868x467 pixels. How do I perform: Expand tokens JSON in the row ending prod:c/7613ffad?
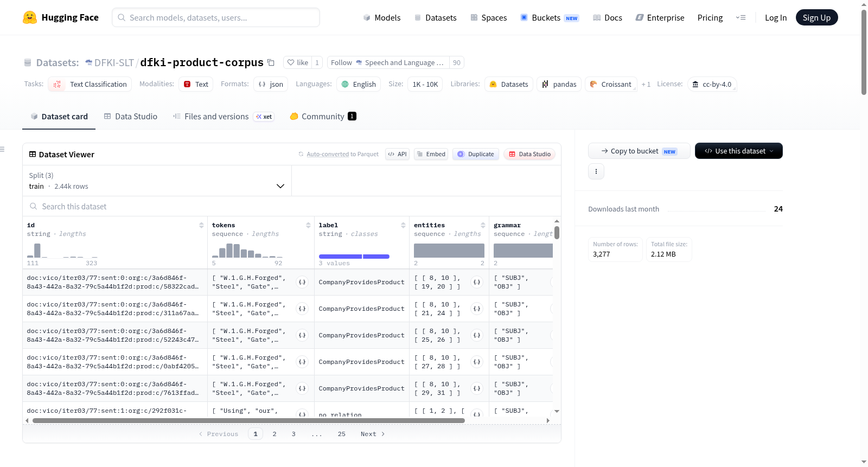click(x=302, y=388)
